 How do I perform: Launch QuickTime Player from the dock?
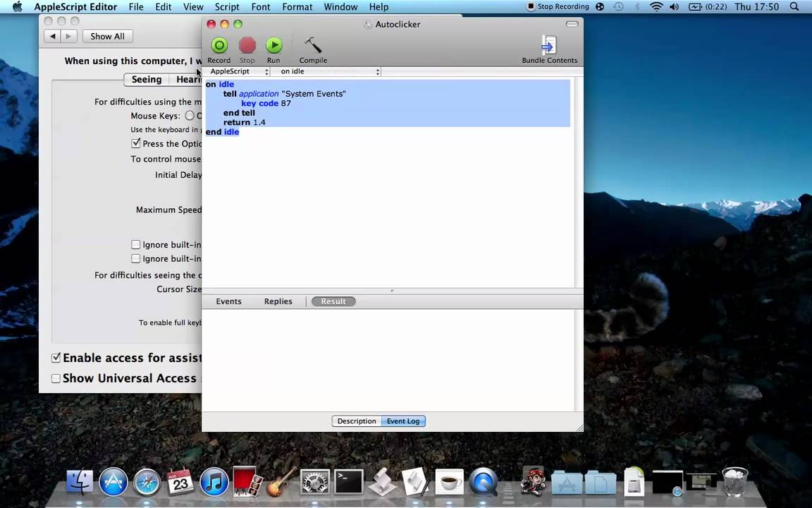pyautogui.click(x=483, y=482)
